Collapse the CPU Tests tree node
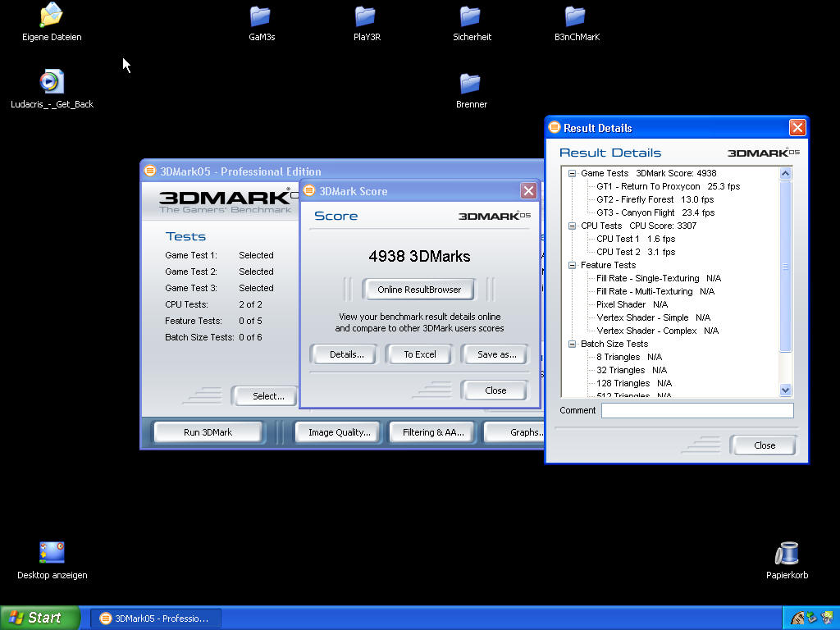Viewport: 840px width, 630px height. click(x=572, y=226)
